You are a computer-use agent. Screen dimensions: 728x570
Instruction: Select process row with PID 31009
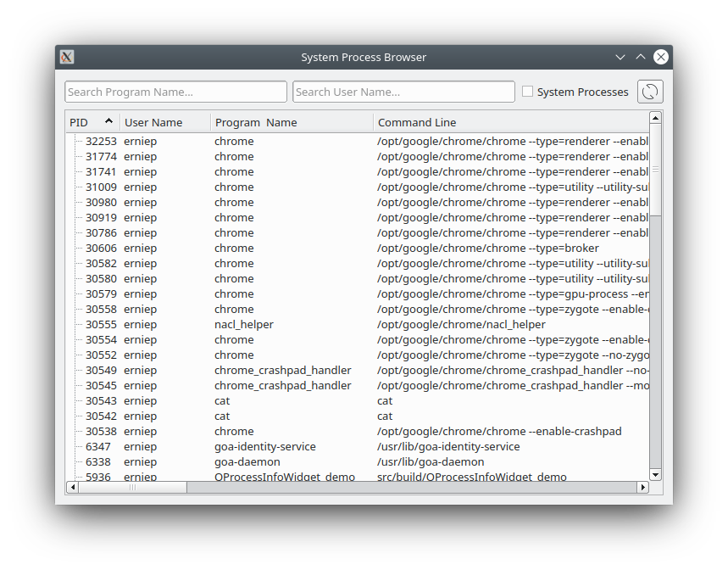pyautogui.click(x=358, y=187)
